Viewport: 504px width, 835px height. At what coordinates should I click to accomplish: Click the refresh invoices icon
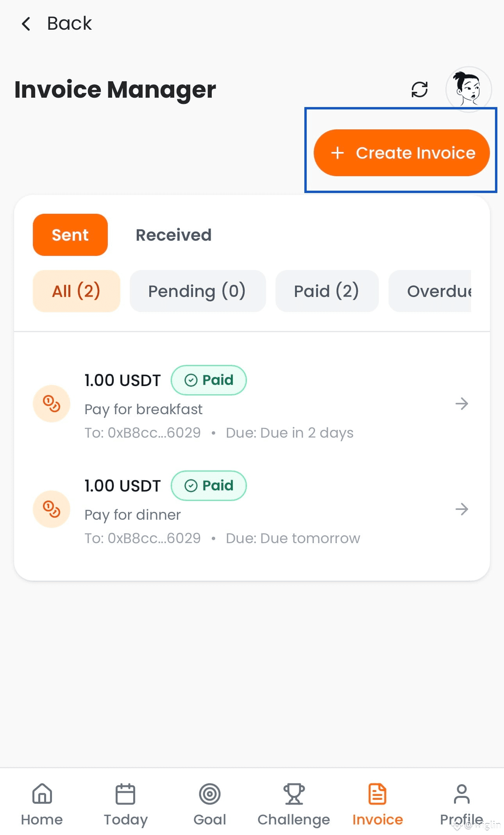click(419, 89)
